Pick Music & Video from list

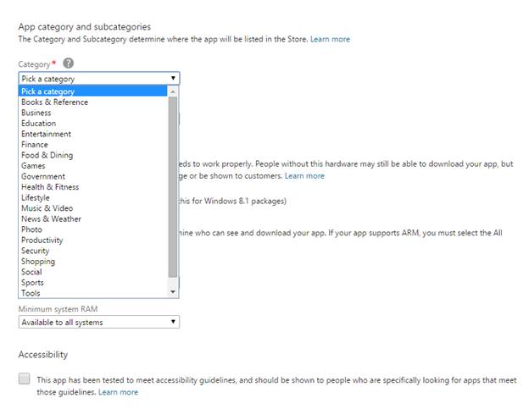[x=47, y=208]
